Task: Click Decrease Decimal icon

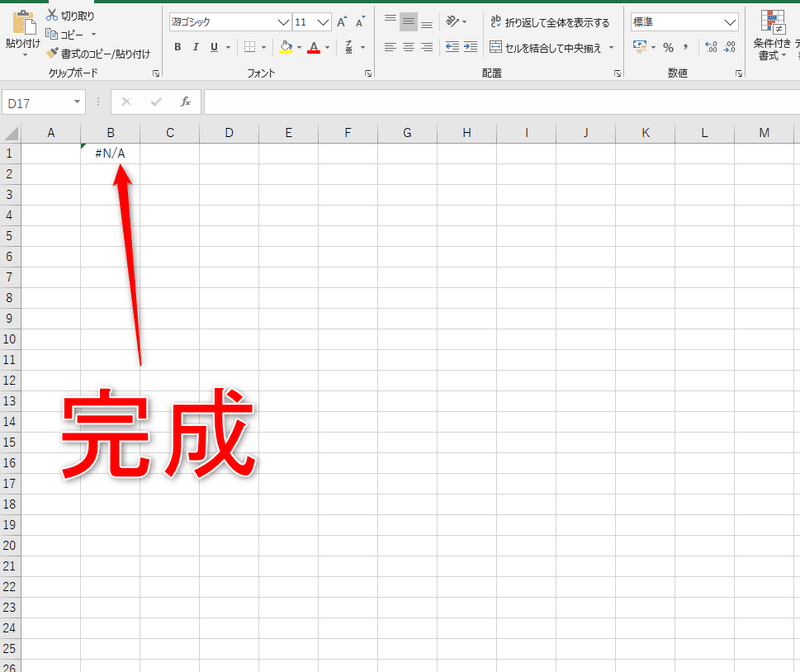Action: (x=730, y=47)
